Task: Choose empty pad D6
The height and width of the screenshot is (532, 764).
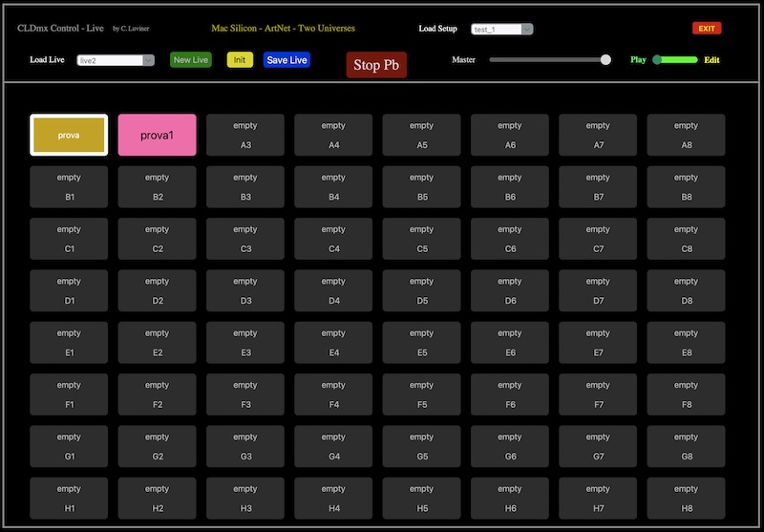Action: coord(510,291)
